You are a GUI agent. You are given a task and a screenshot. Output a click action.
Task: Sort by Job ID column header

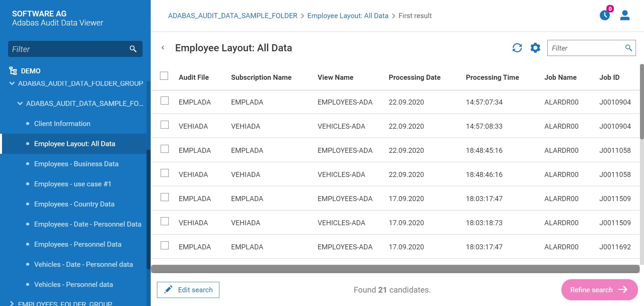[x=609, y=77]
